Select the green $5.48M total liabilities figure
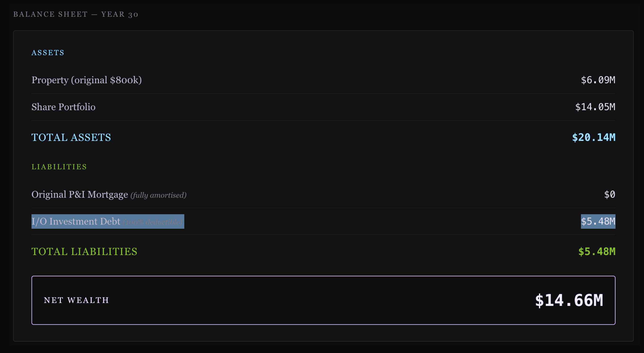The height and width of the screenshot is (353, 644). [597, 252]
